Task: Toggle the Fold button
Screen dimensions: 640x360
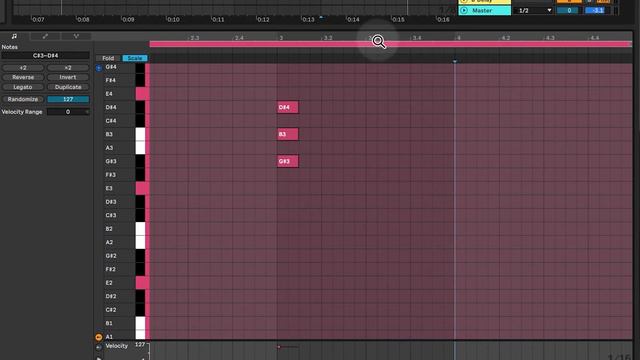Action: coord(108,58)
